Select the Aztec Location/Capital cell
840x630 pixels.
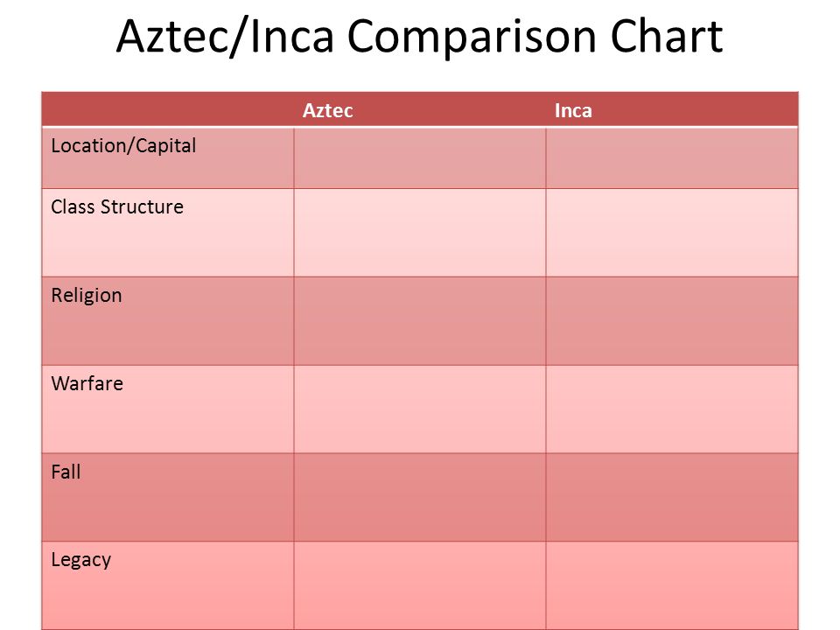[420, 158]
